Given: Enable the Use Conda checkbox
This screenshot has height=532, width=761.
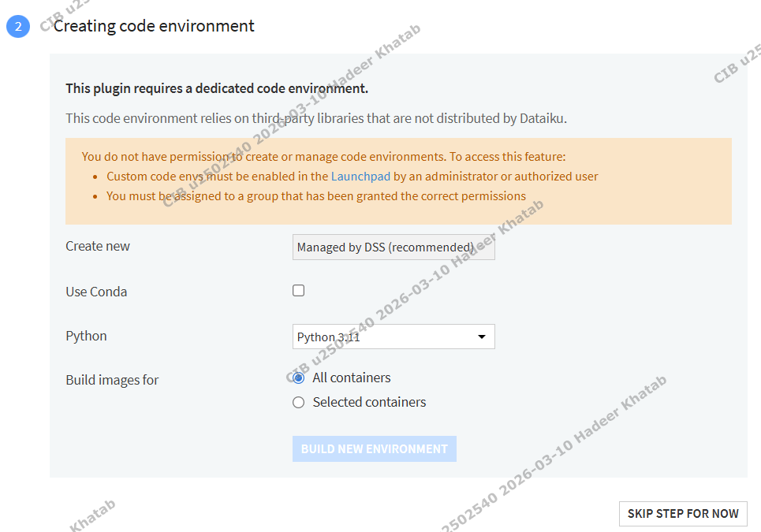Looking at the screenshot, I should tap(298, 290).
